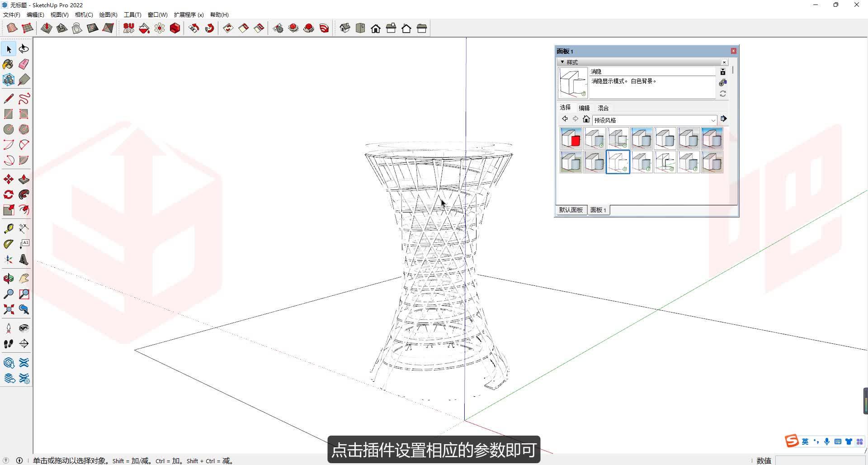The image size is (868, 465).
Task: Click the Sogou IME microphone icon
Action: pyautogui.click(x=827, y=441)
